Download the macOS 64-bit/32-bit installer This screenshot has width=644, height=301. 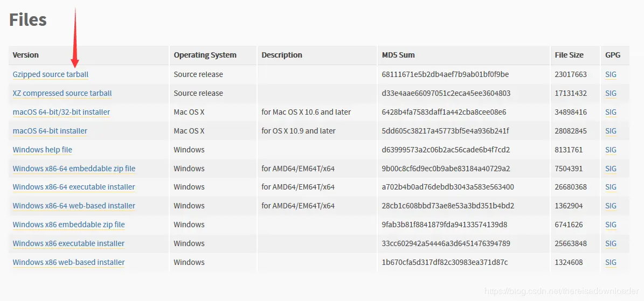pyautogui.click(x=61, y=112)
